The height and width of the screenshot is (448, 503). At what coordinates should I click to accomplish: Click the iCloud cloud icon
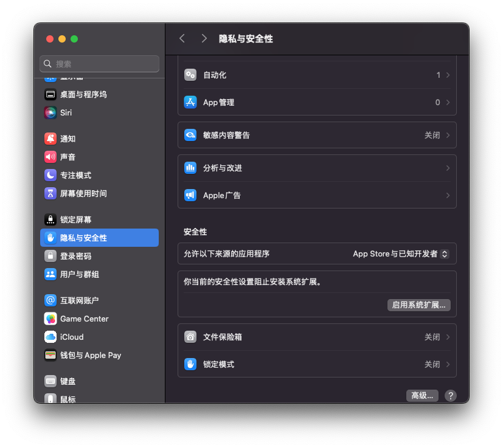(50, 337)
